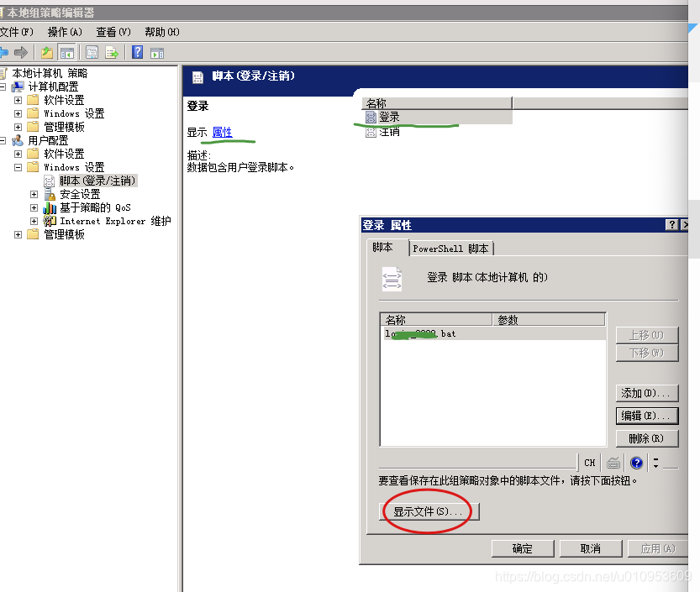The height and width of the screenshot is (592, 700).
Task: Click the CH input language indicator
Action: pyautogui.click(x=589, y=463)
